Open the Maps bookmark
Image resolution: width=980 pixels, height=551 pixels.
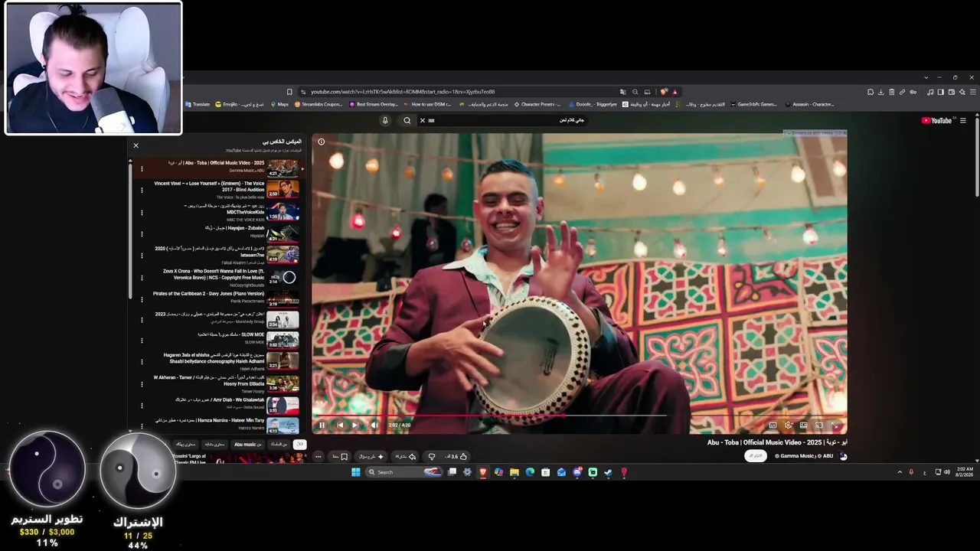tap(279, 104)
